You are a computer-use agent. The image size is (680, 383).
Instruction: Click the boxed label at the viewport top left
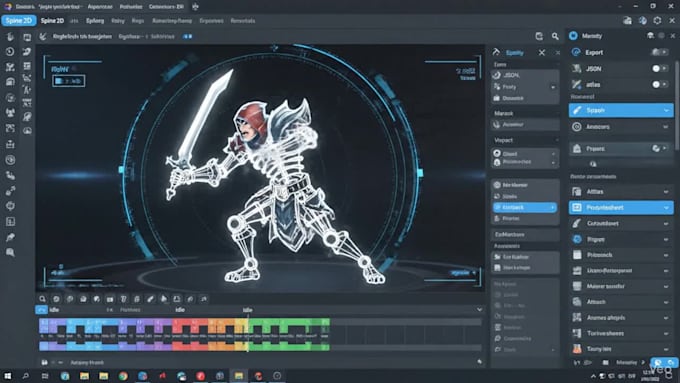click(69, 81)
